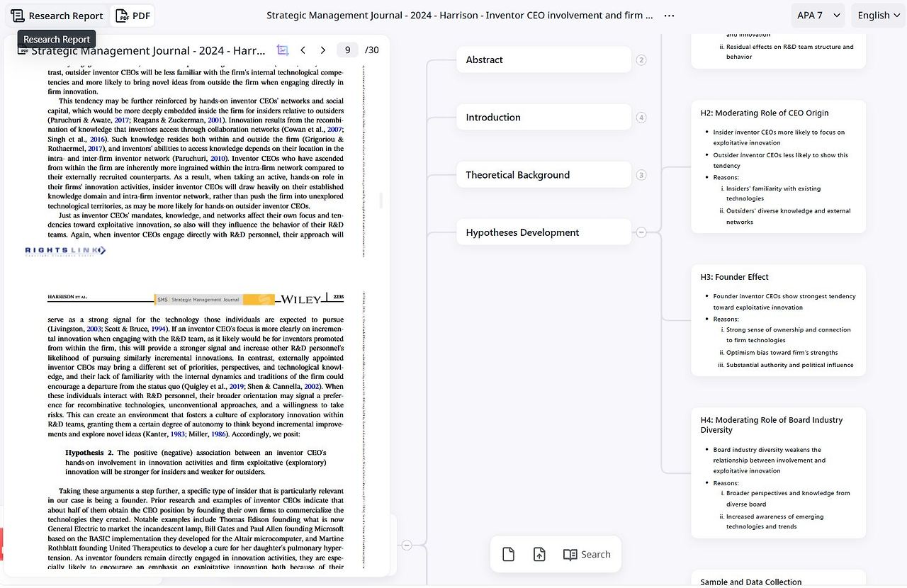
Task: Expand the Theoretical Background node's badge
Action: (x=641, y=175)
